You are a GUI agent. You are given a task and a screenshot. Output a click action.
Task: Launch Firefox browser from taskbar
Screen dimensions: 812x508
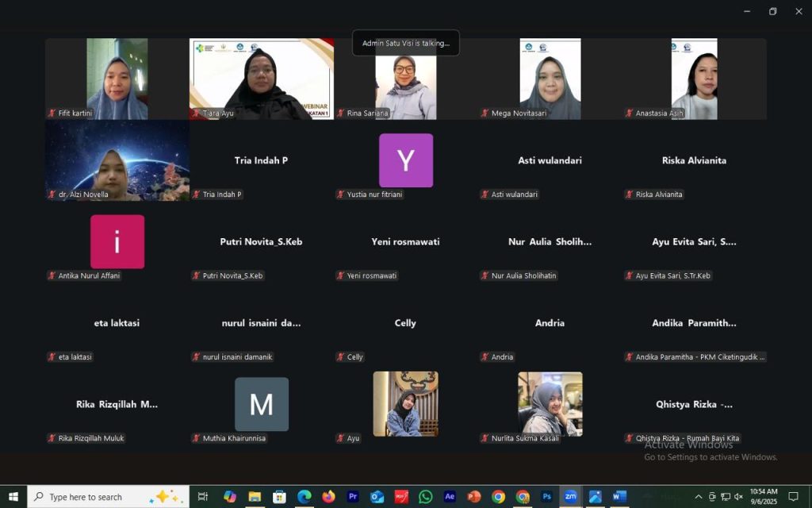tap(328, 497)
